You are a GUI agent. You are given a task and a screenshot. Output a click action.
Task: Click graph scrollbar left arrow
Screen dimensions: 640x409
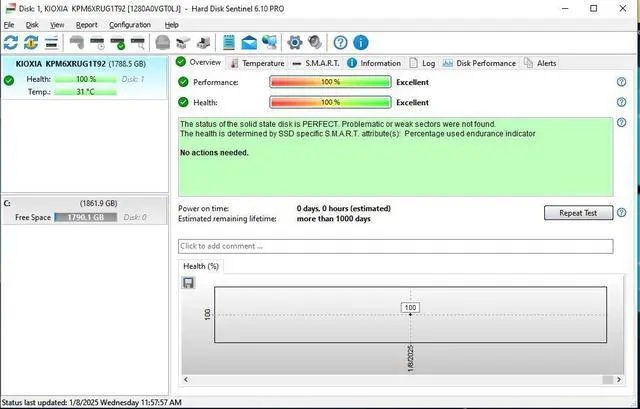click(x=186, y=380)
